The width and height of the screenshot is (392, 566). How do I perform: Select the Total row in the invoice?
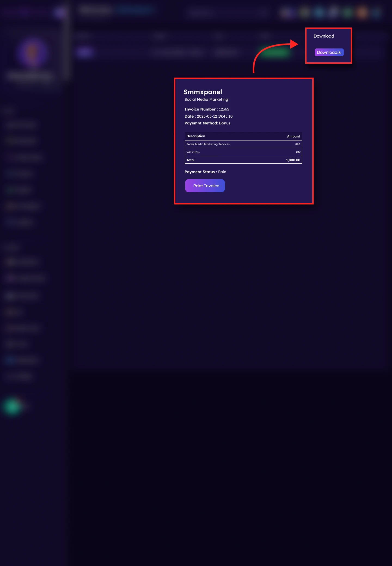243,160
